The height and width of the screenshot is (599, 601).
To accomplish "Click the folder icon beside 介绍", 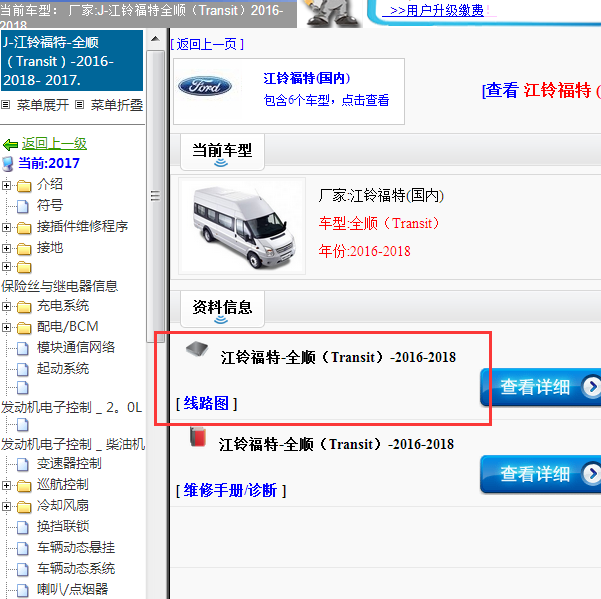I will click(24, 186).
